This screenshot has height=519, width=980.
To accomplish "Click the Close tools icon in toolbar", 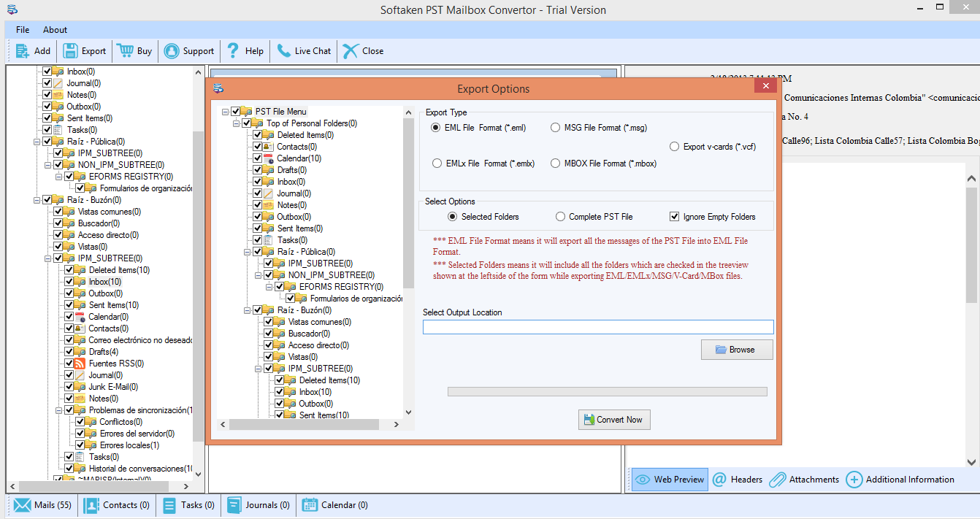I will [351, 51].
